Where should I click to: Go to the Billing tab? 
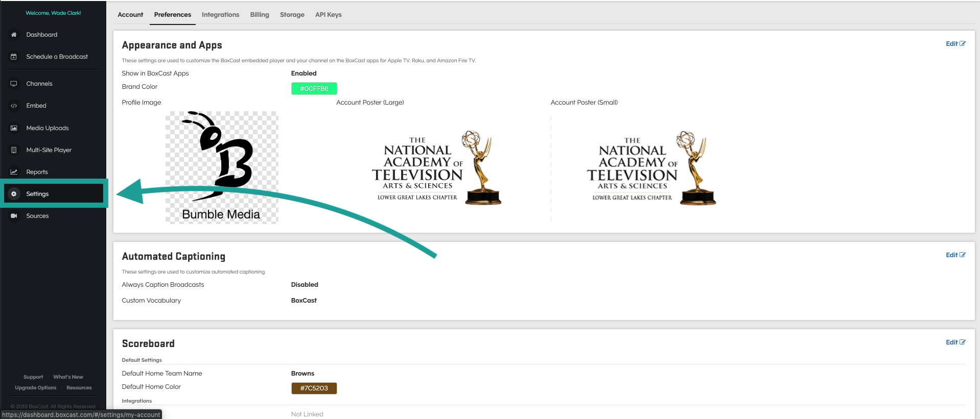[260, 15]
